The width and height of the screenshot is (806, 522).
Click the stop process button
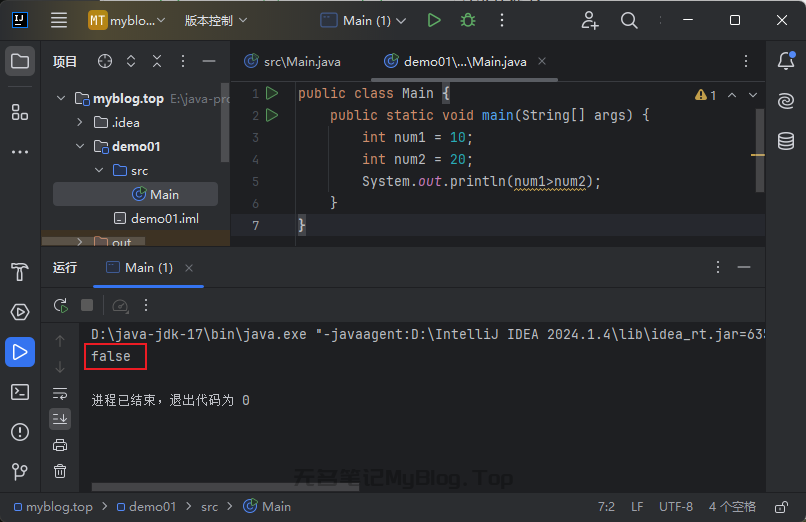87,305
